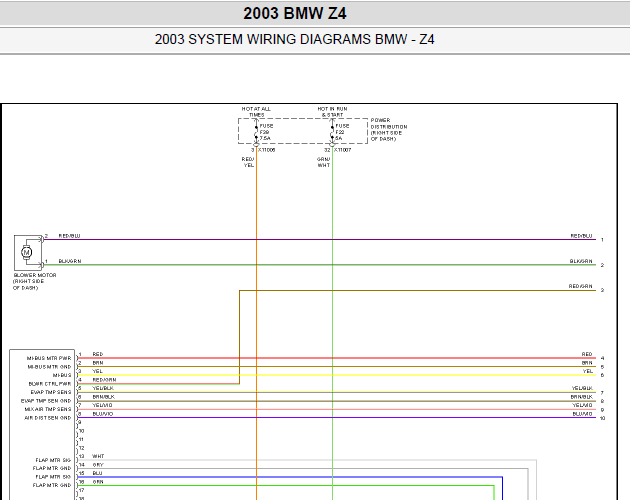Select the 'BLWR CTRL PWR' pin label
Screen dimensions: 630x500
(x=50, y=384)
